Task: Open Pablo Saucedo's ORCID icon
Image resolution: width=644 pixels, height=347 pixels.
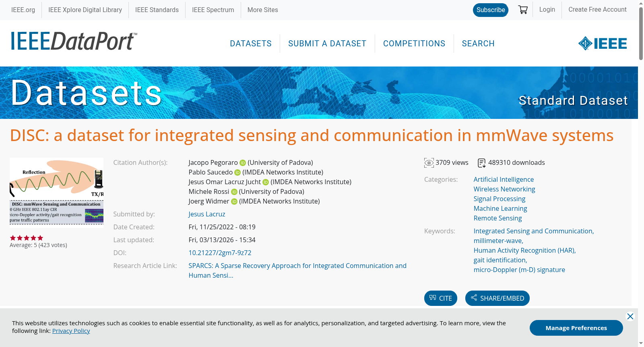Action: 237,172
